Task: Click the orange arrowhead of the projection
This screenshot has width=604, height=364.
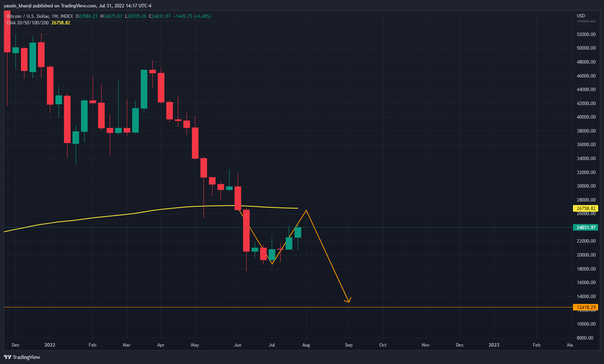Action: 348,300
